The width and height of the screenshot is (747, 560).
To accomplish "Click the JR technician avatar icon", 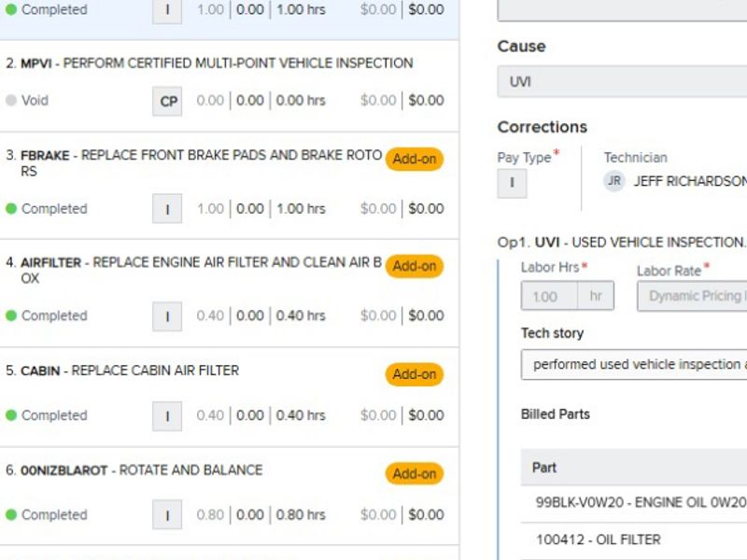I will (614, 181).
